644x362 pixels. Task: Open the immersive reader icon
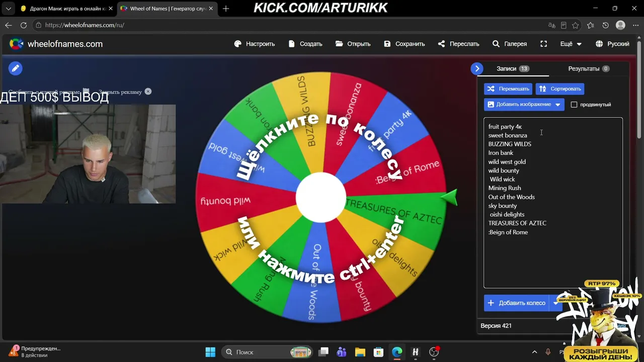(564, 25)
